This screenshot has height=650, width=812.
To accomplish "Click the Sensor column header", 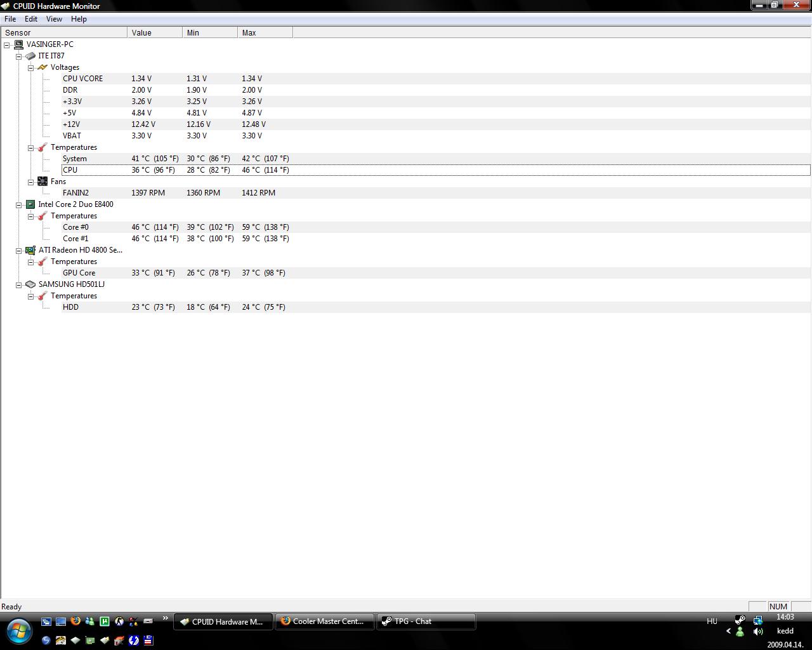I will (64, 32).
